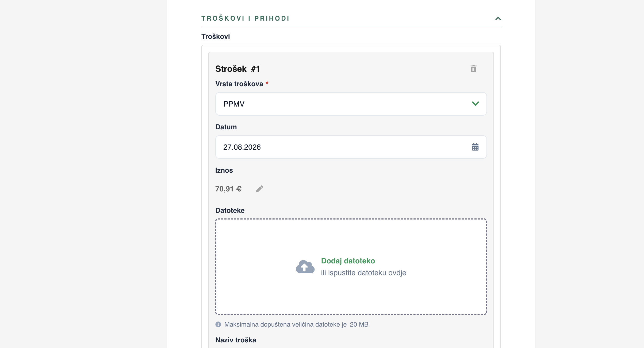Image resolution: width=644 pixels, height=348 pixels.
Task: Click the green arrow in PPMV dropdown
Action: (475, 104)
